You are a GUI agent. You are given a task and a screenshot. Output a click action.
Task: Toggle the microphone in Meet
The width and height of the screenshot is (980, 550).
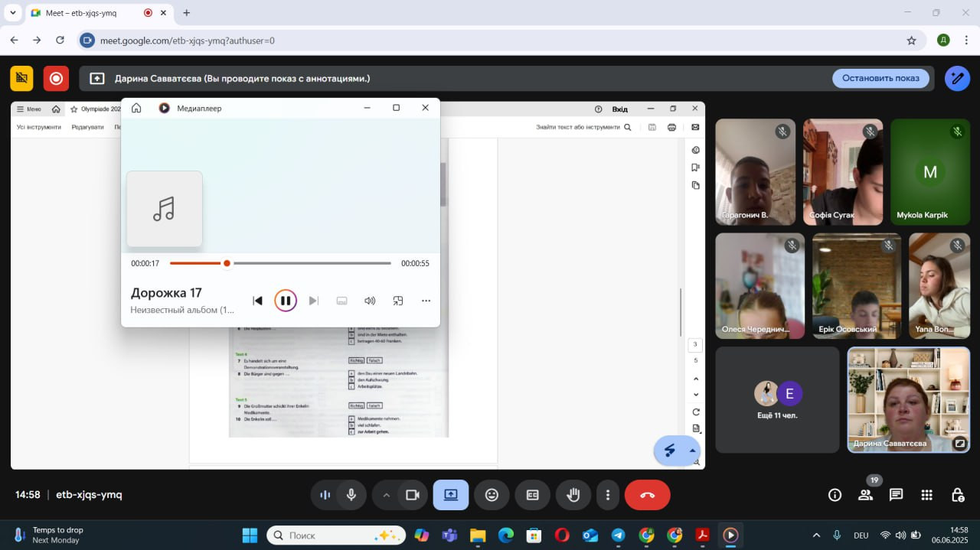coord(351,495)
